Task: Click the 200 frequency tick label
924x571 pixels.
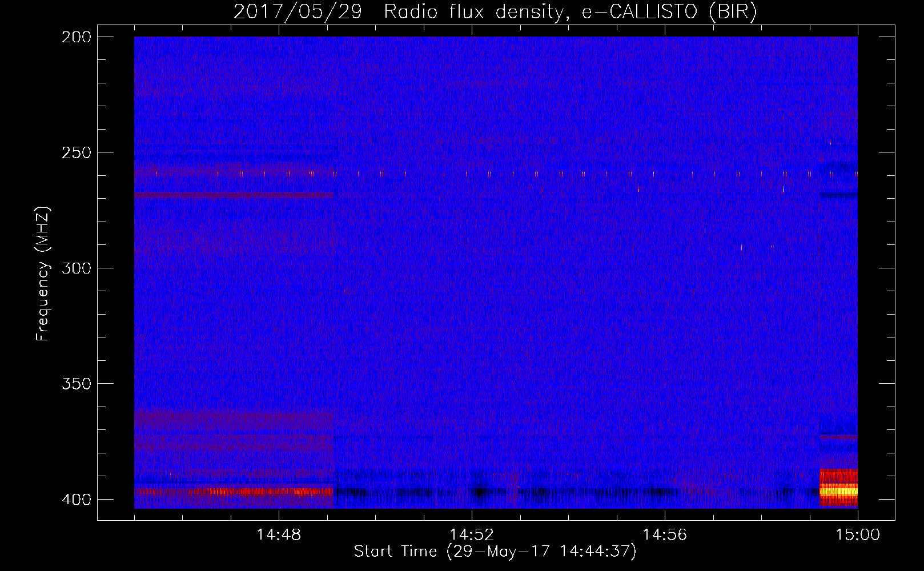Action: tap(76, 37)
